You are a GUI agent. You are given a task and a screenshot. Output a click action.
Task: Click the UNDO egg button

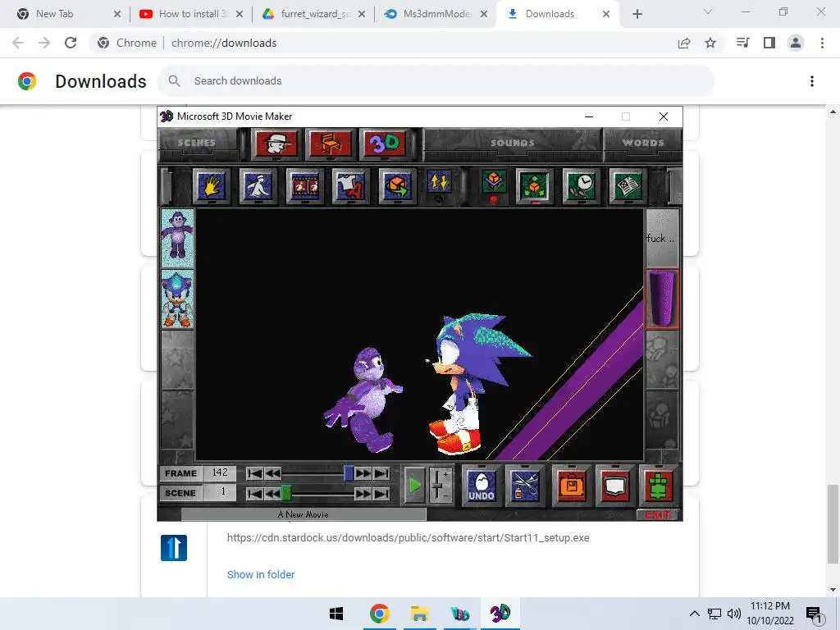(481, 486)
